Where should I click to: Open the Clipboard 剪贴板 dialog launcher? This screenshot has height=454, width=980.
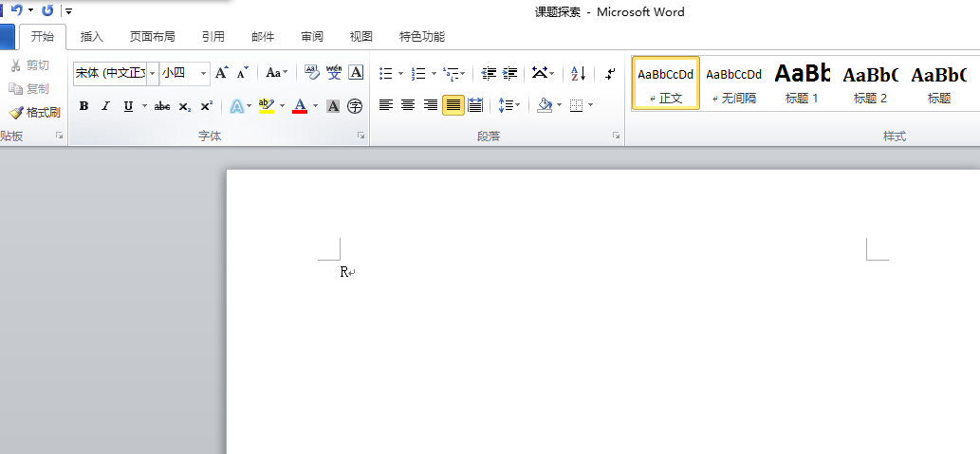(x=60, y=136)
